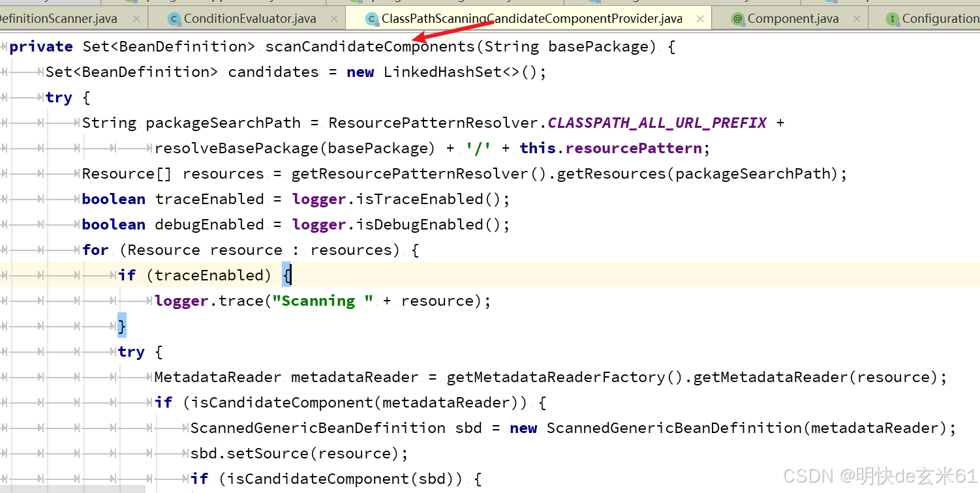Click the sbd variable declaration
Image resolution: width=980 pixels, height=493 pixels.
tap(468, 428)
